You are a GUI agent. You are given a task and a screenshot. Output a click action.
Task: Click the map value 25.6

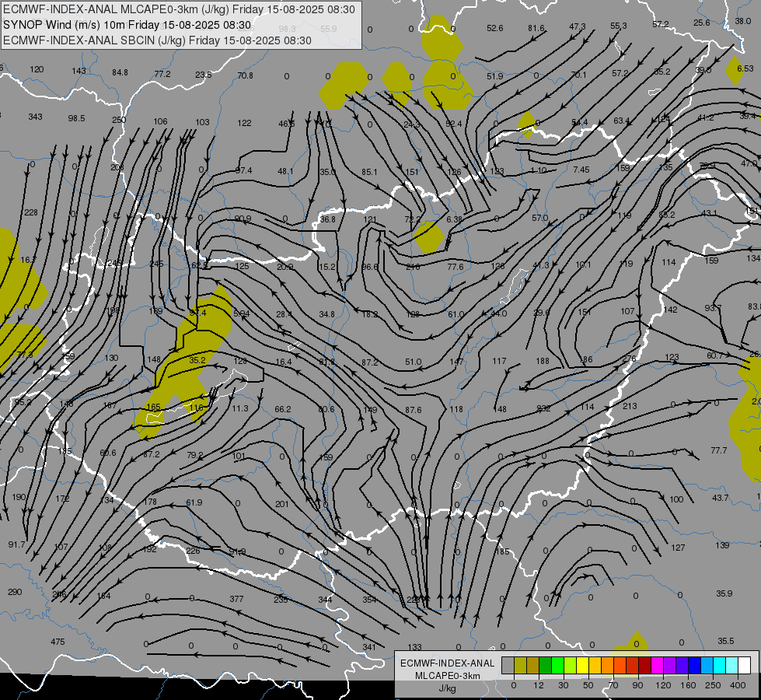[x=701, y=23]
